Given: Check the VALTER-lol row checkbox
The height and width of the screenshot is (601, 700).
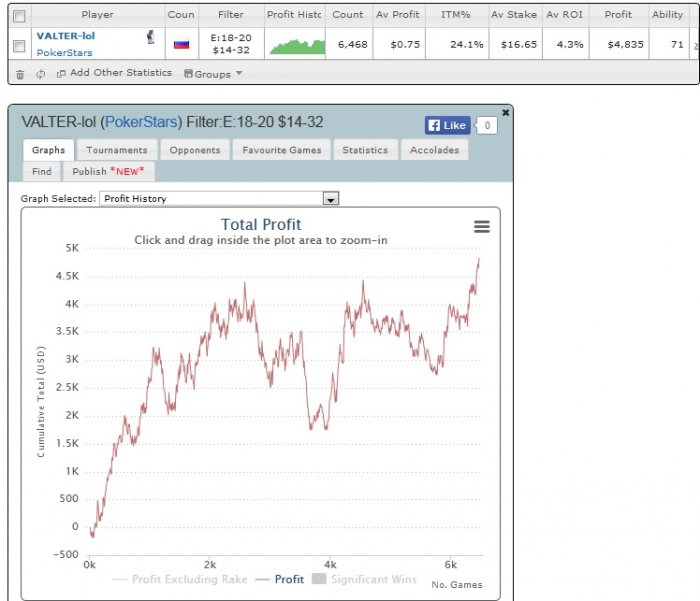Looking at the screenshot, I should (x=19, y=46).
